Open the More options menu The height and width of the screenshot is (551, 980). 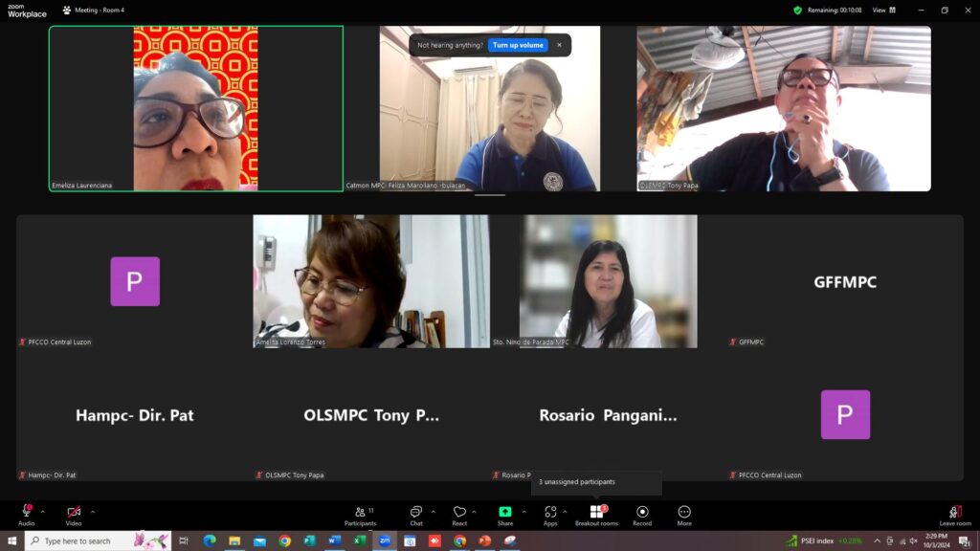click(684, 516)
